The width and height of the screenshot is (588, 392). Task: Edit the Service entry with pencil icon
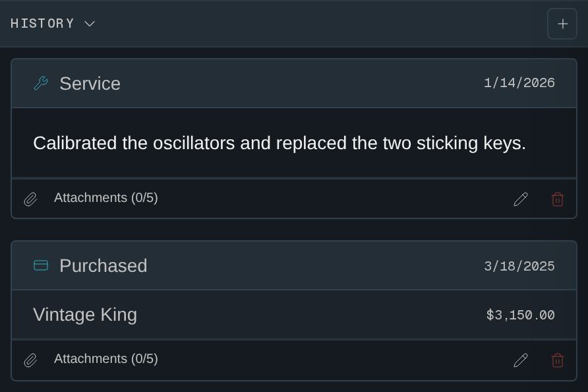point(521,199)
